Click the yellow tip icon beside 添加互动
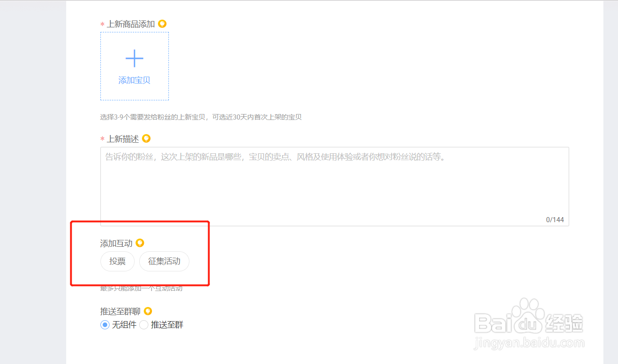The image size is (618, 364). (x=140, y=243)
